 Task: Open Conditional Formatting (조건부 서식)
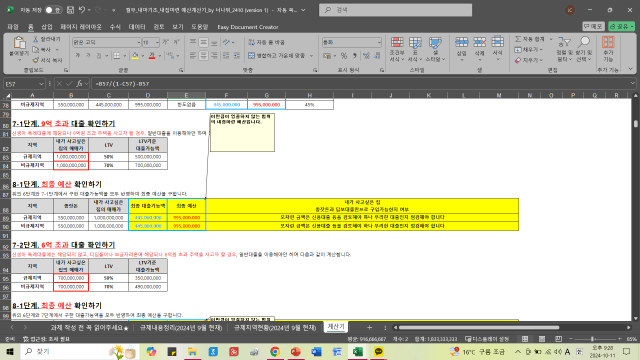pyautogui.click(x=396, y=49)
